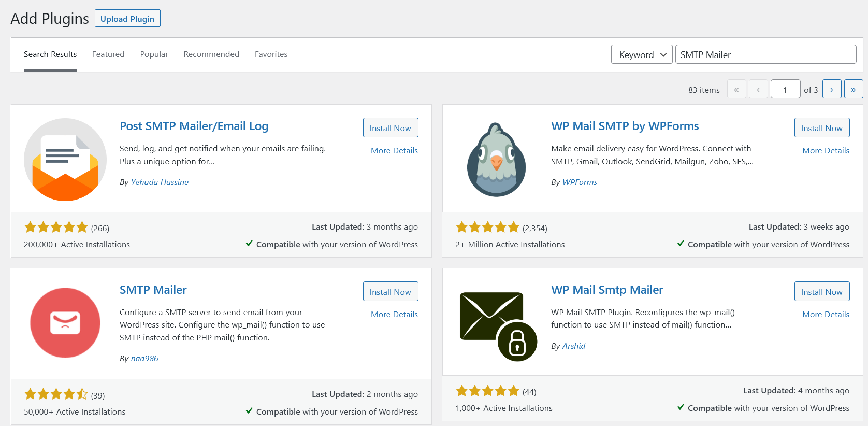Switch to the Favorites tab

[271, 54]
